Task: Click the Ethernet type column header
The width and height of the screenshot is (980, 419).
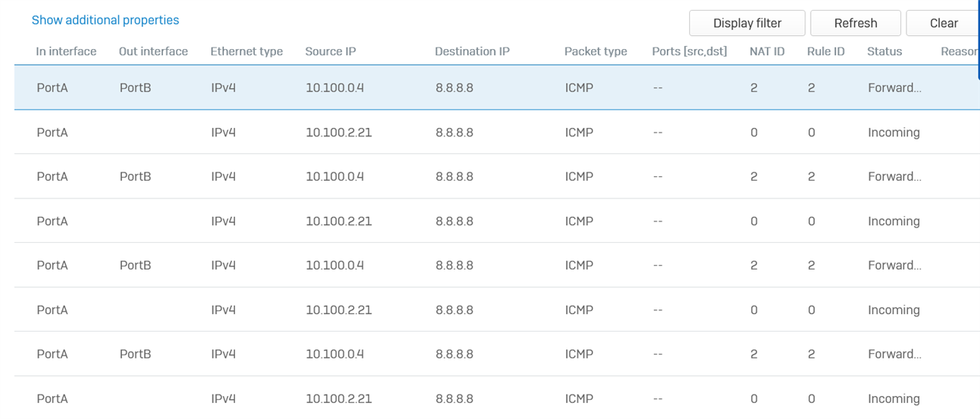Action: 247,51
